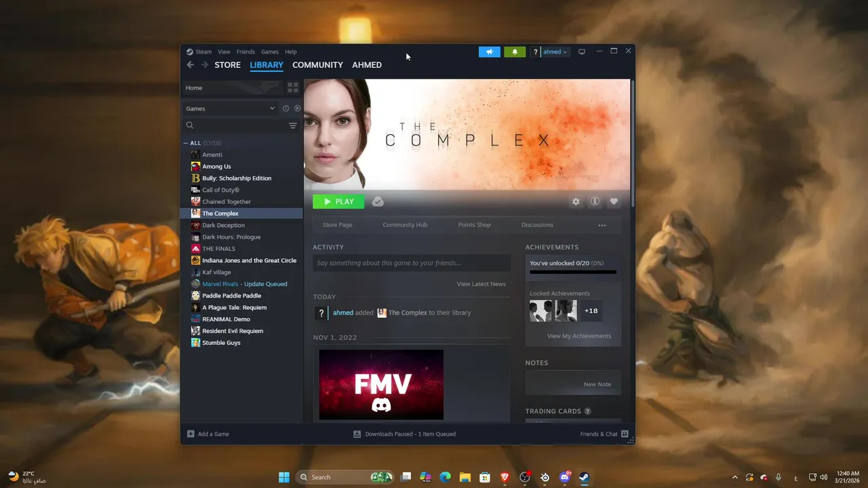
Task: Open more links ellipsis menu
Action: pyautogui.click(x=601, y=225)
